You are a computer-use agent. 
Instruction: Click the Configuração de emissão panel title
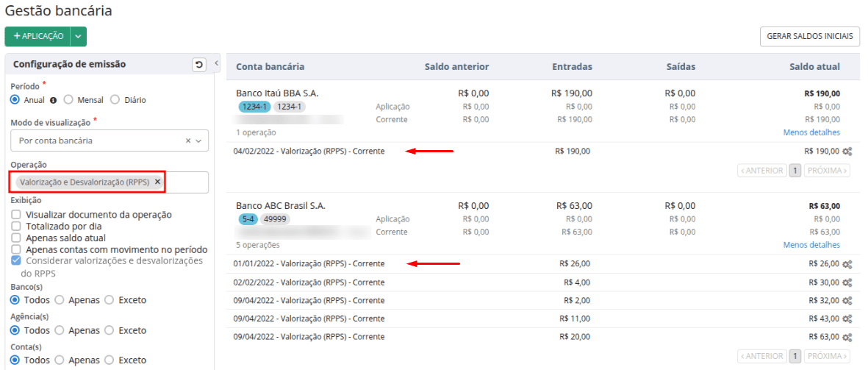click(69, 64)
